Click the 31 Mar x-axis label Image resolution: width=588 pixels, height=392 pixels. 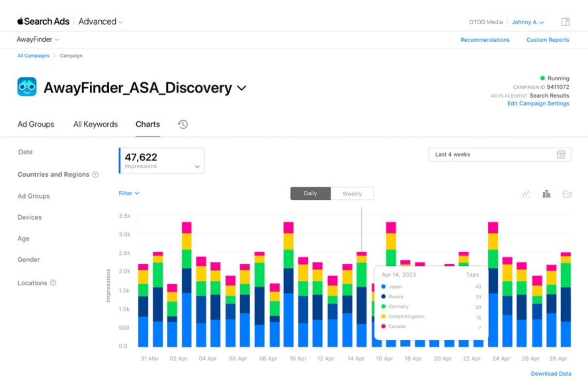coord(149,358)
